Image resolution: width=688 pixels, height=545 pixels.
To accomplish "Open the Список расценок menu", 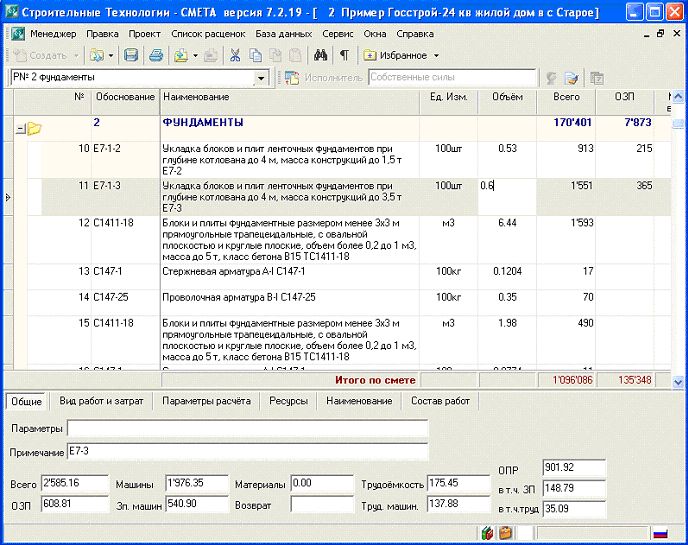I will 208,34.
